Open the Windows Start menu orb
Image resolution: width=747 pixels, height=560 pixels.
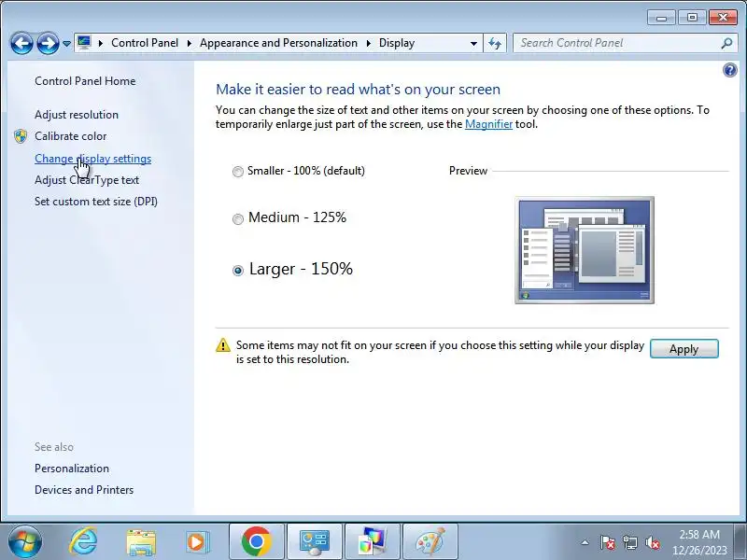pyautogui.click(x=25, y=542)
